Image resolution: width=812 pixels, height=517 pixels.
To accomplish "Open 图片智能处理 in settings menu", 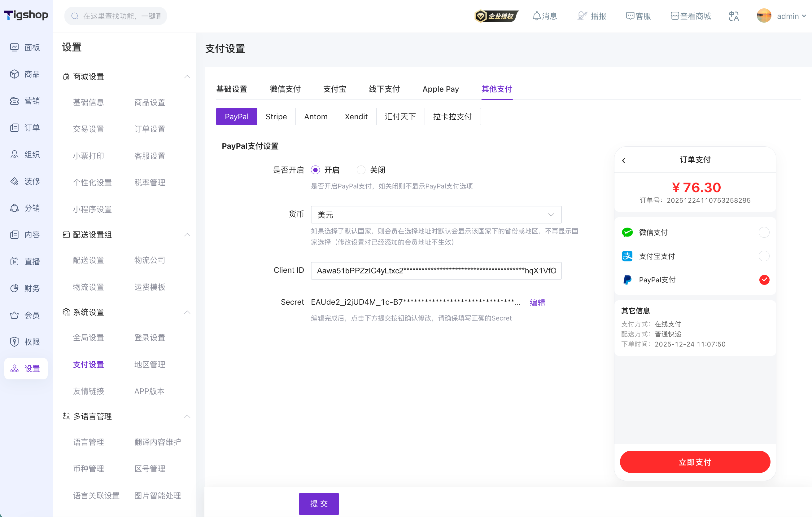I will pos(158,495).
